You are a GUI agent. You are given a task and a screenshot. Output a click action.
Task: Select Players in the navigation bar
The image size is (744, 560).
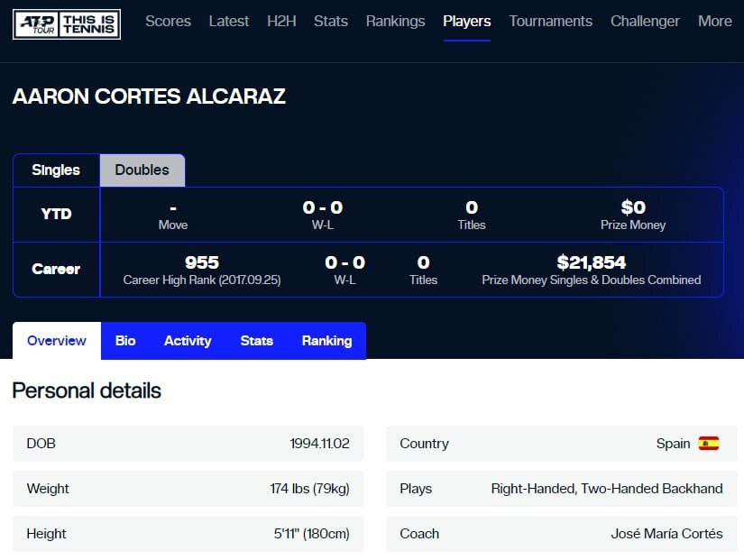point(467,21)
